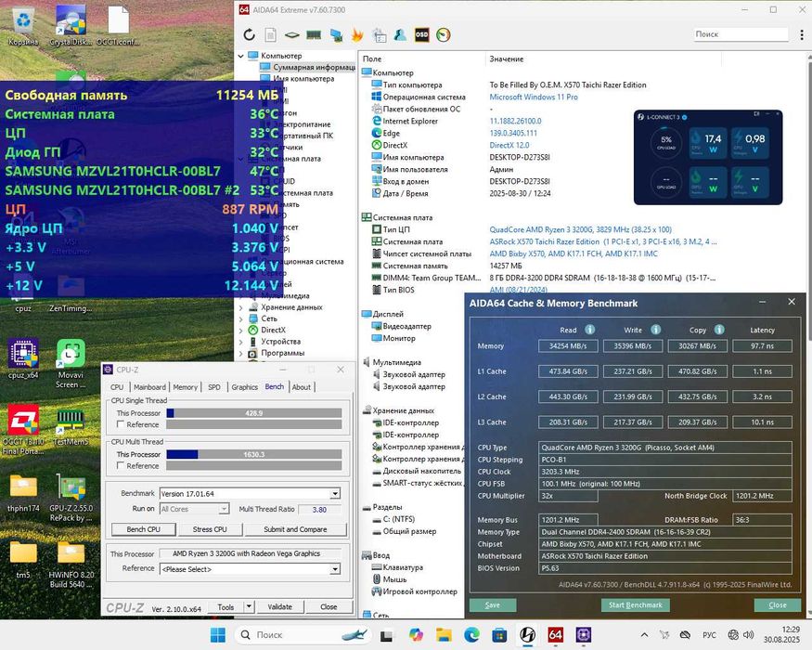
Task: Expand the Программы tree node
Action: [240, 354]
